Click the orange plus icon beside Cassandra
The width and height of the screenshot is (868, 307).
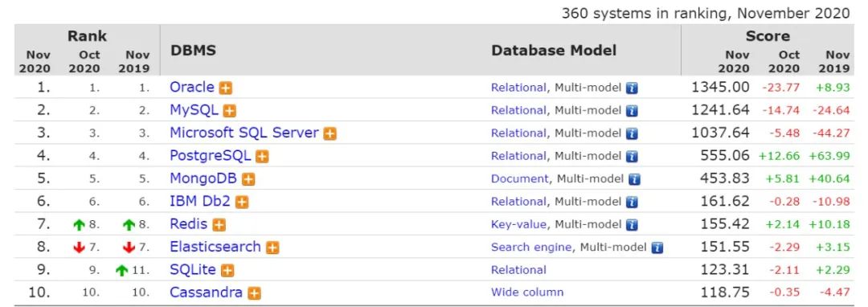(x=254, y=293)
